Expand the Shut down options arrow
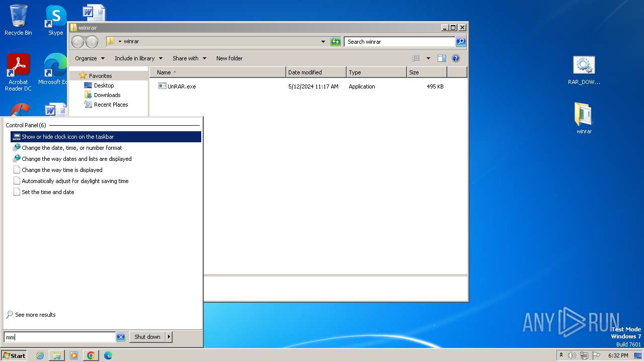 pyautogui.click(x=169, y=337)
